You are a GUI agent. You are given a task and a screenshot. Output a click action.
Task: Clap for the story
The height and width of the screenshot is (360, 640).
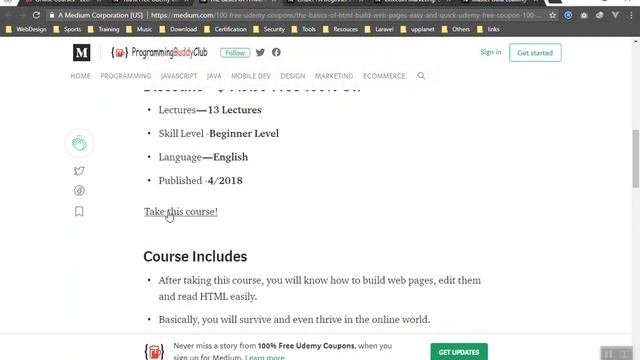79,143
